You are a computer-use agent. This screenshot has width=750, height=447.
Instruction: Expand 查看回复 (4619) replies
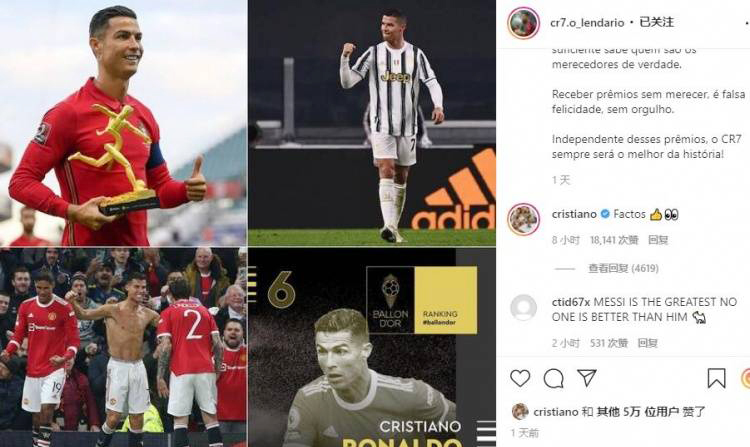tap(623, 268)
